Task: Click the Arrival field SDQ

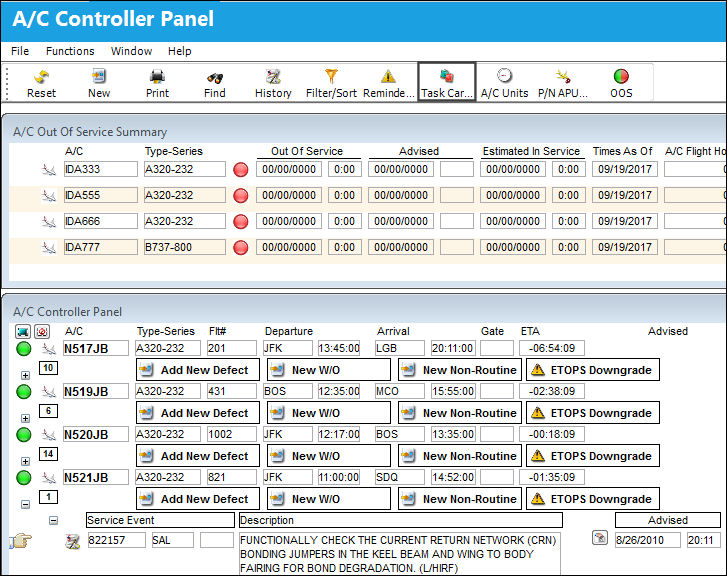Action: pos(400,477)
